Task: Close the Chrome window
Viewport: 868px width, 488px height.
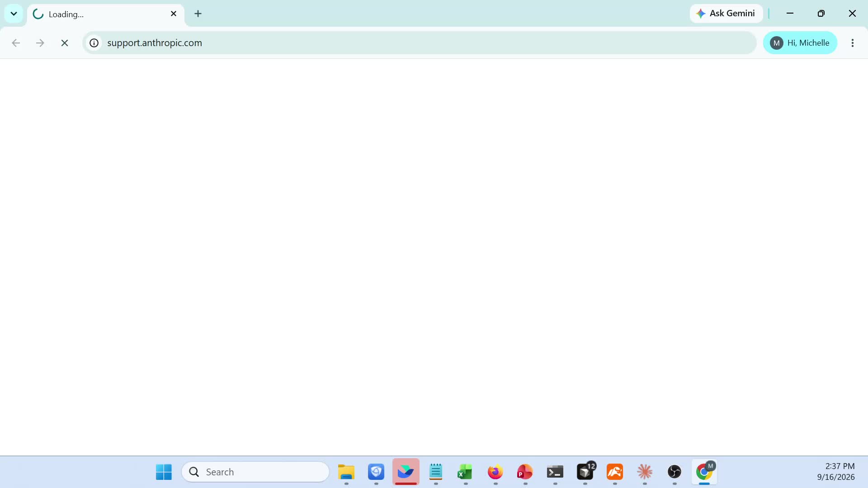Action: click(852, 14)
